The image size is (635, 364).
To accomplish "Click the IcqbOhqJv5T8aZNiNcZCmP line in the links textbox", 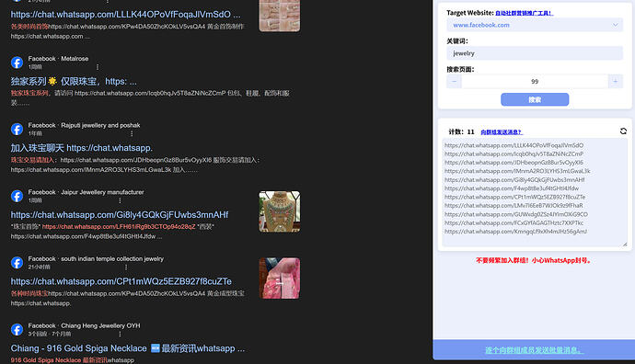I will 514,154.
